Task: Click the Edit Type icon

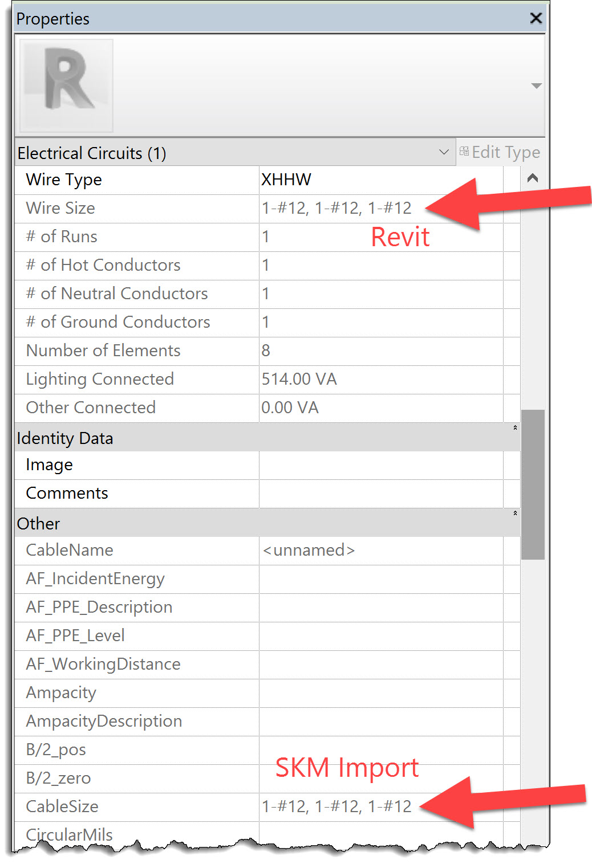Action: coord(465,152)
